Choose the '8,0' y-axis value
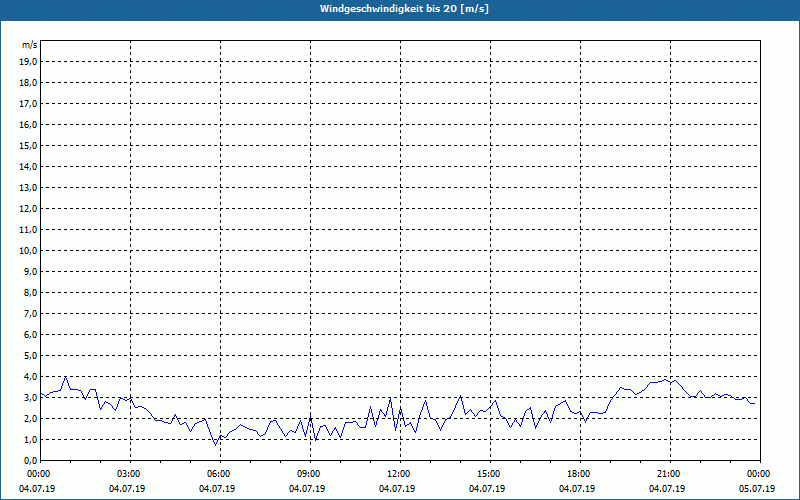 [30, 293]
